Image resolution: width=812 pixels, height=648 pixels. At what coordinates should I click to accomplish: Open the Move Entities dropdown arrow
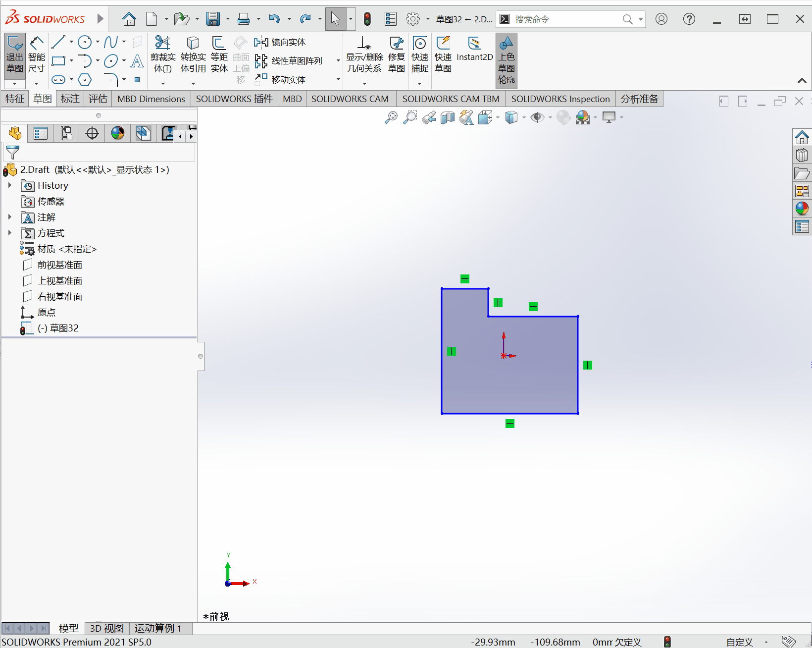(x=338, y=79)
